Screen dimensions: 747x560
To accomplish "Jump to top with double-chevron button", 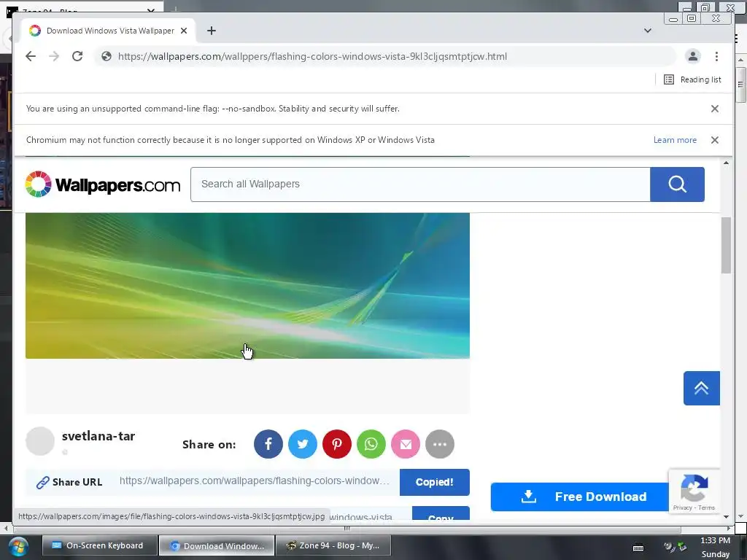I will click(701, 388).
